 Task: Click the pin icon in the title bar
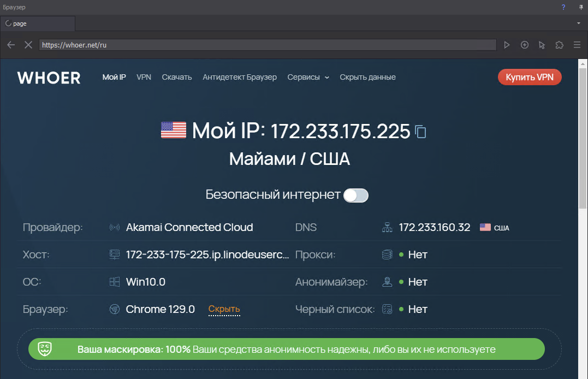580,7
